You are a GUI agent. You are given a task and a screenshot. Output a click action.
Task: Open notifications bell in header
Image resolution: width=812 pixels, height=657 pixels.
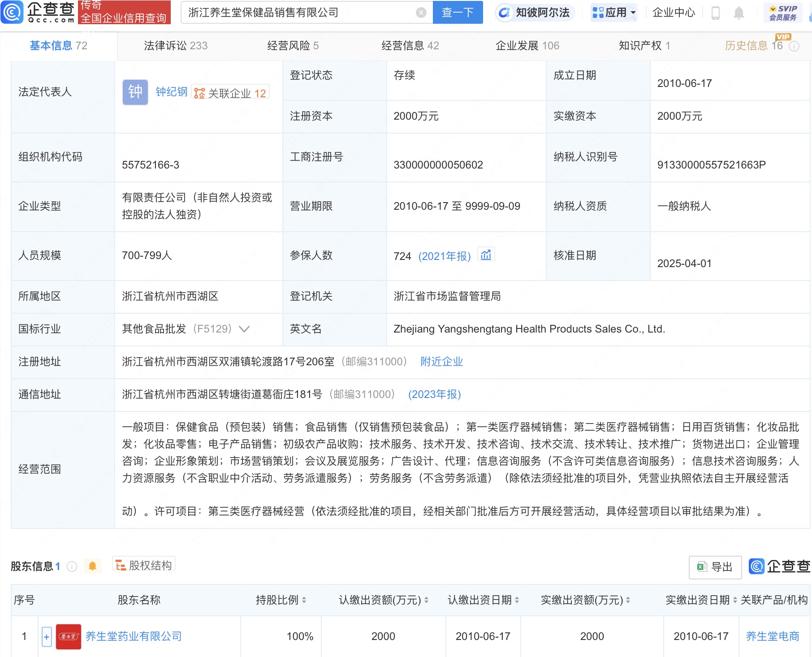[x=739, y=13]
